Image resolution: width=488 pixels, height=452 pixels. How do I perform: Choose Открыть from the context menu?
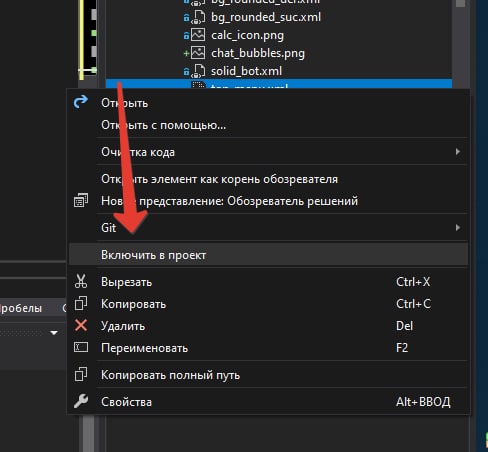[268, 103]
